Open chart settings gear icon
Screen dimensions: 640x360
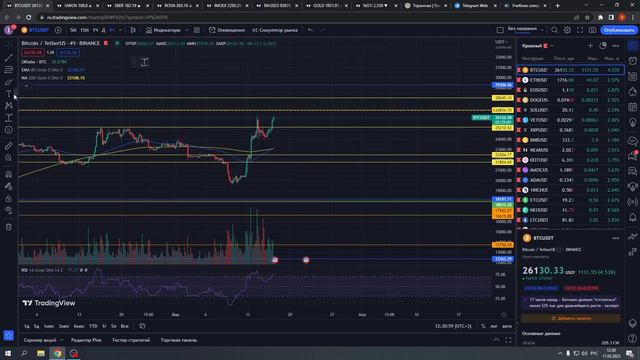pyautogui.click(x=567, y=30)
